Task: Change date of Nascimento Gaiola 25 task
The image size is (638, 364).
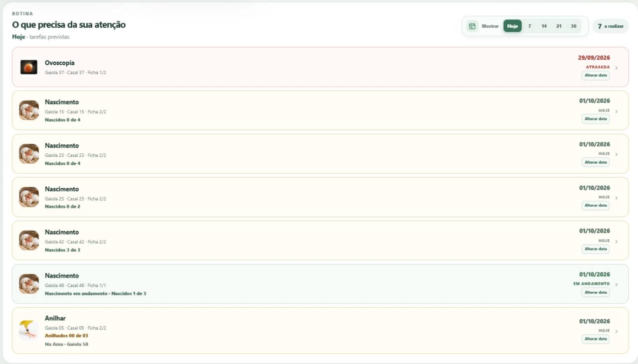Action: pyautogui.click(x=596, y=206)
